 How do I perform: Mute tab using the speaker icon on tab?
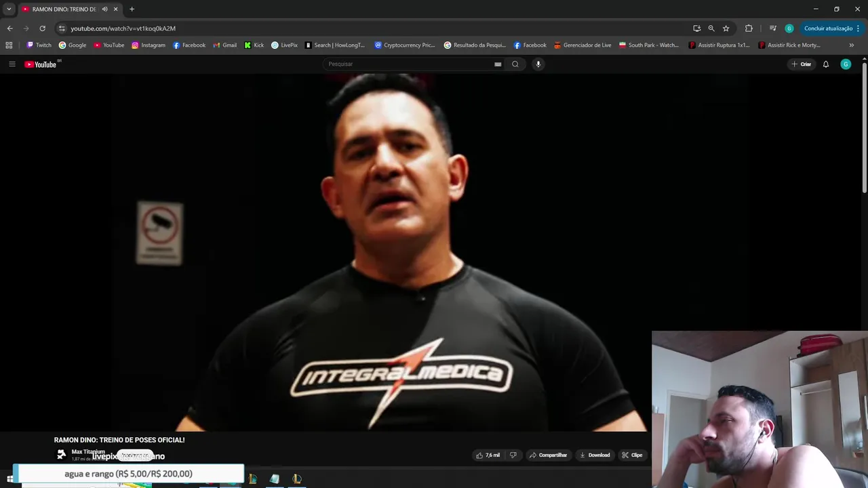tap(104, 9)
